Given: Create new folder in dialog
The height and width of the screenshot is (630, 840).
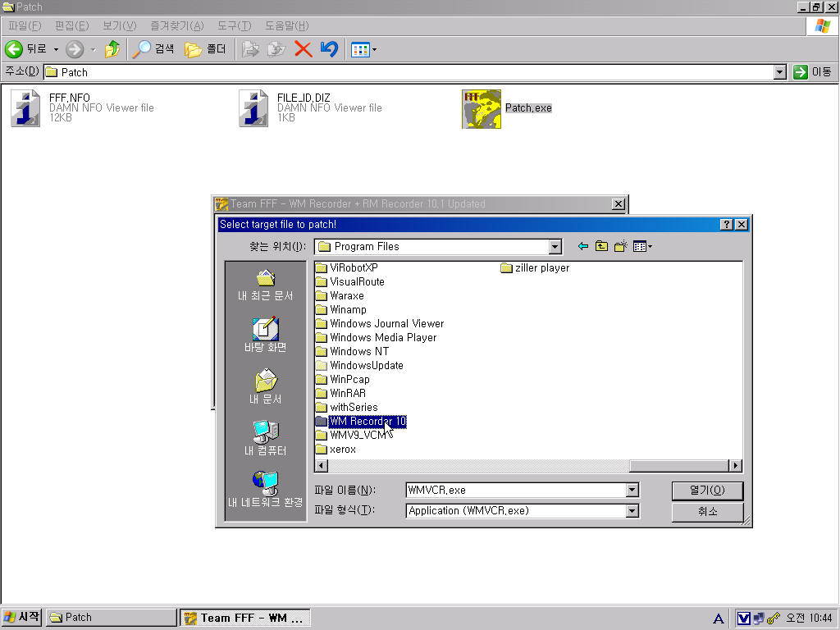Looking at the screenshot, I should tap(620, 246).
